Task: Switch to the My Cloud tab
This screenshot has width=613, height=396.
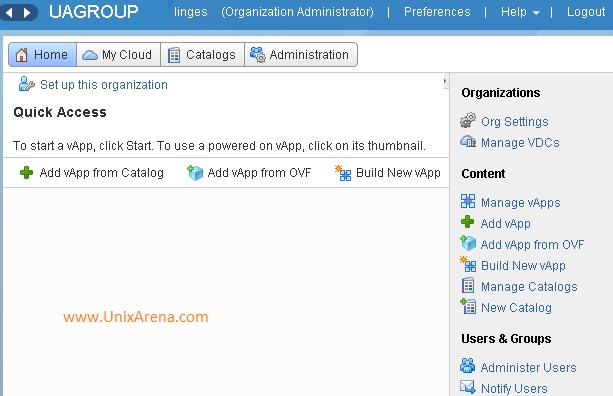Action: click(x=118, y=55)
